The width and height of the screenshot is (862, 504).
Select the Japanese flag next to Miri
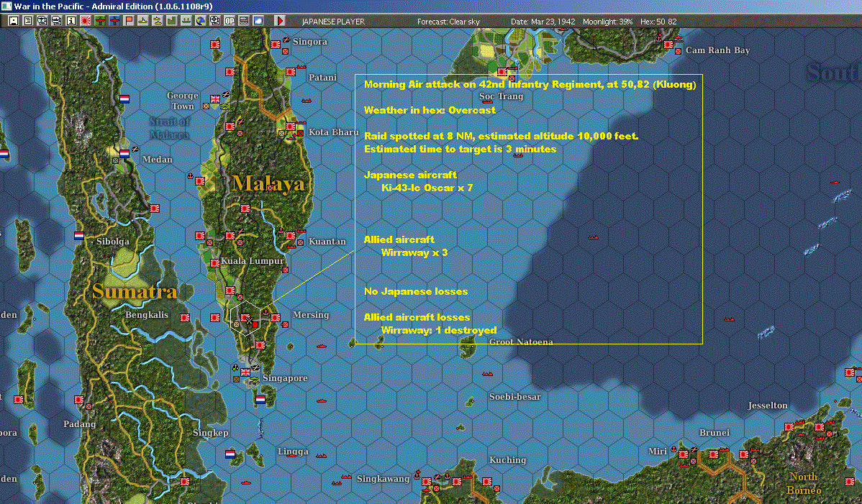(x=684, y=454)
